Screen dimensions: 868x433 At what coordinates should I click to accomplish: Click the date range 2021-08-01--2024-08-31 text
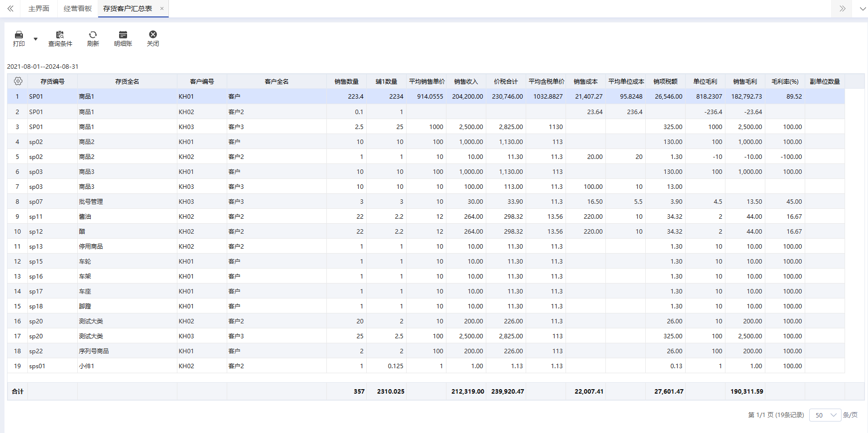click(42, 66)
